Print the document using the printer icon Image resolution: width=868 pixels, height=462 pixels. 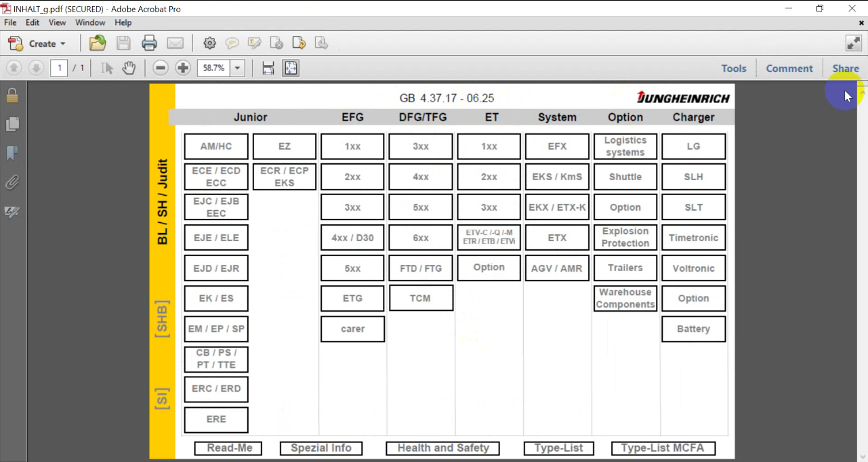click(149, 43)
